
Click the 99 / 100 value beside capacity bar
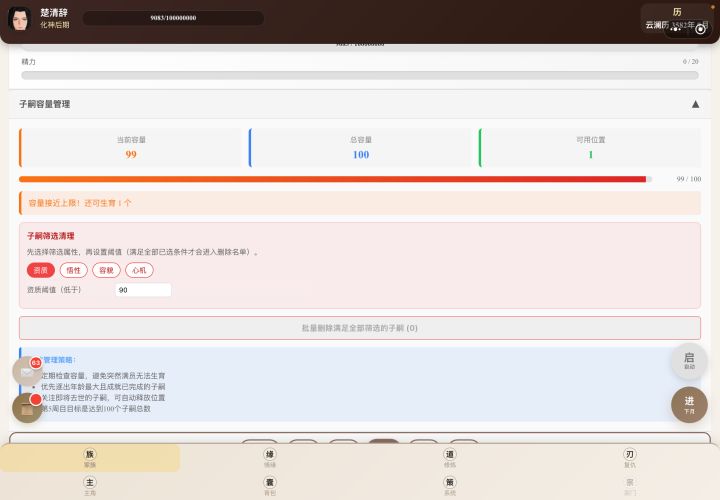tap(689, 179)
